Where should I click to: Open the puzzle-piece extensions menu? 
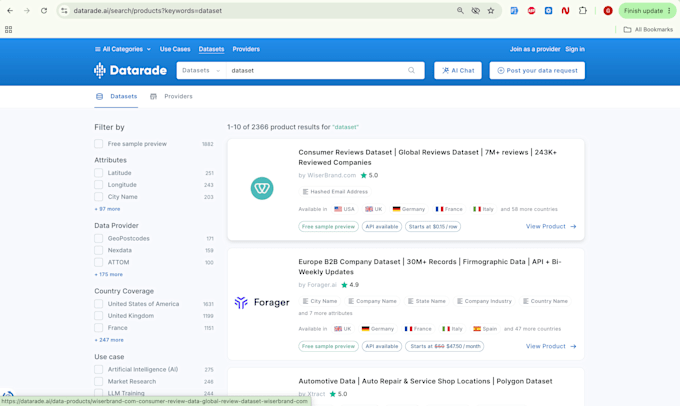(582, 11)
